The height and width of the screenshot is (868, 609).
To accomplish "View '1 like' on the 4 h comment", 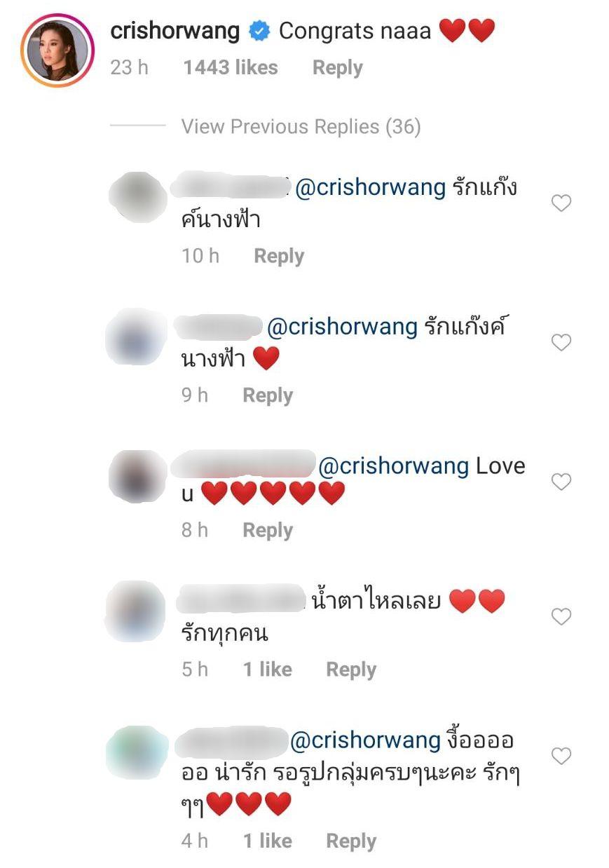I will (268, 841).
